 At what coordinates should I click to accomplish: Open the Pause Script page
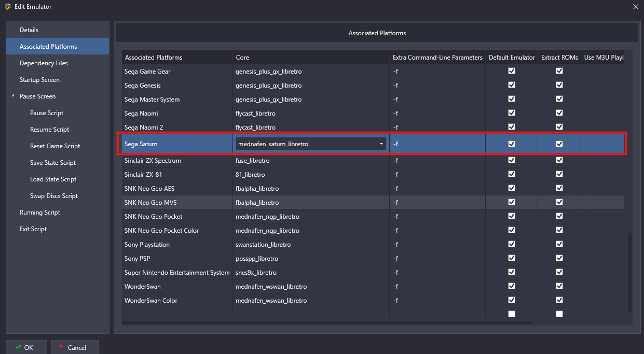[58, 113]
